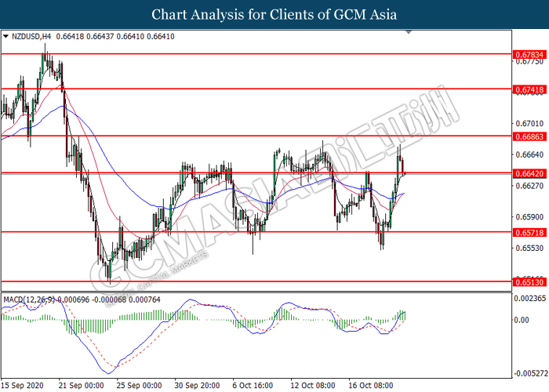Click the 30 Sep 20:00 date label

click(197, 386)
